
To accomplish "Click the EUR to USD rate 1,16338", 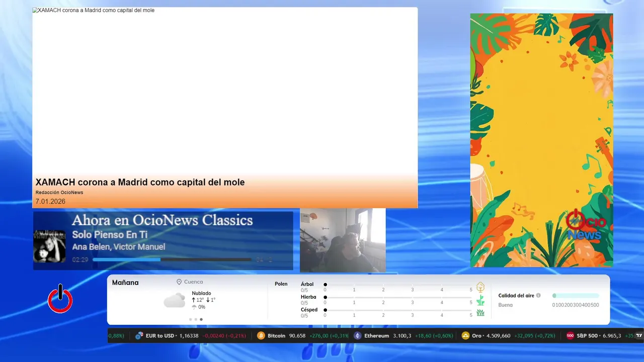I will coord(189,336).
